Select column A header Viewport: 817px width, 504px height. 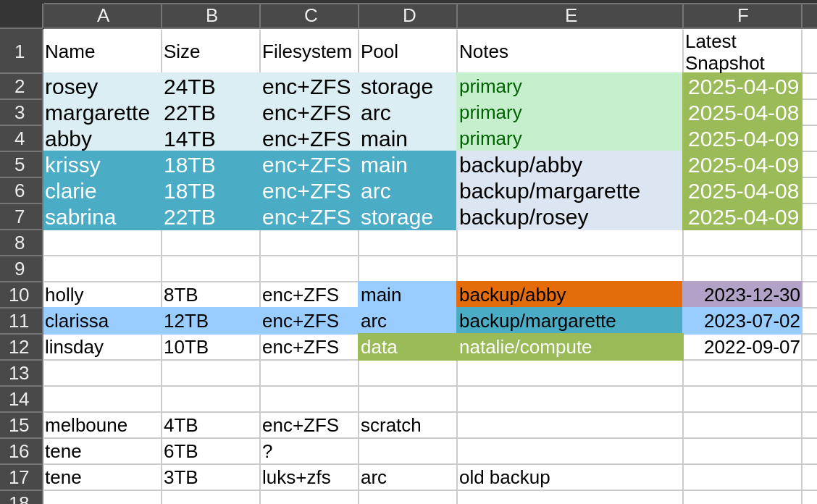click(x=102, y=15)
